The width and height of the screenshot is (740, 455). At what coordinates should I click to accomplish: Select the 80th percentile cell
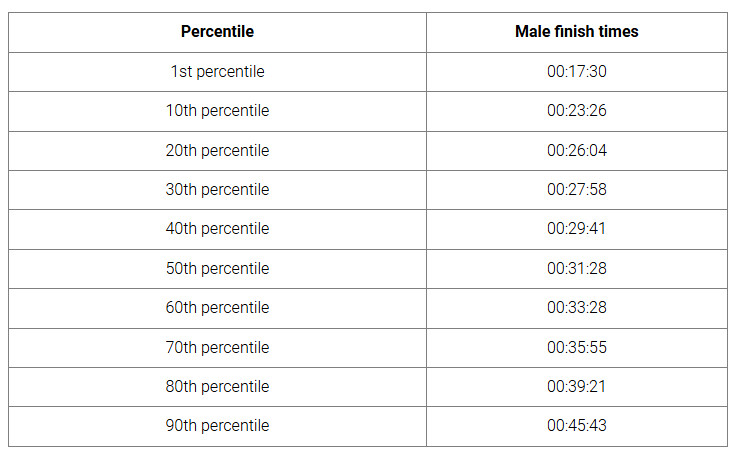(217, 387)
